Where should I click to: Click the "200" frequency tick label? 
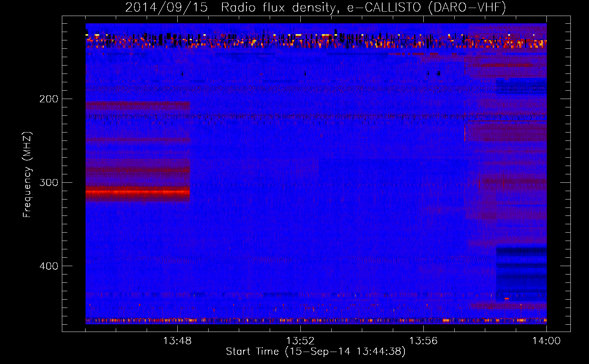[49, 99]
